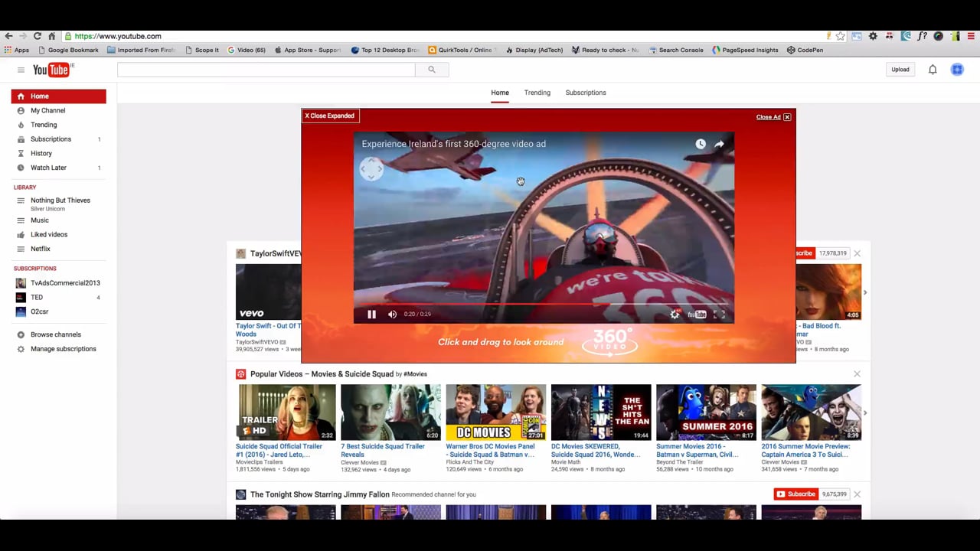Image resolution: width=980 pixels, height=551 pixels.
Task: Click the YouTube logo
Action: (x=53, y=70)
